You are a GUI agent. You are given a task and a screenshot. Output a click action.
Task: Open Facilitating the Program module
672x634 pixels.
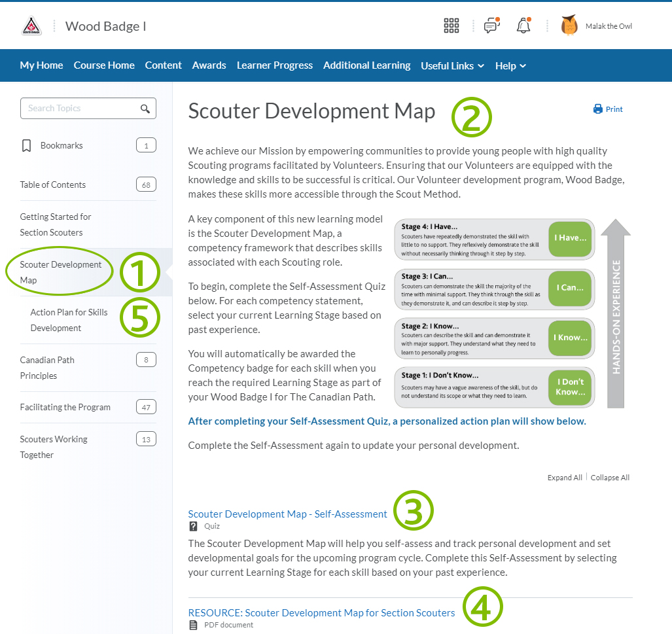coord(65,407)
